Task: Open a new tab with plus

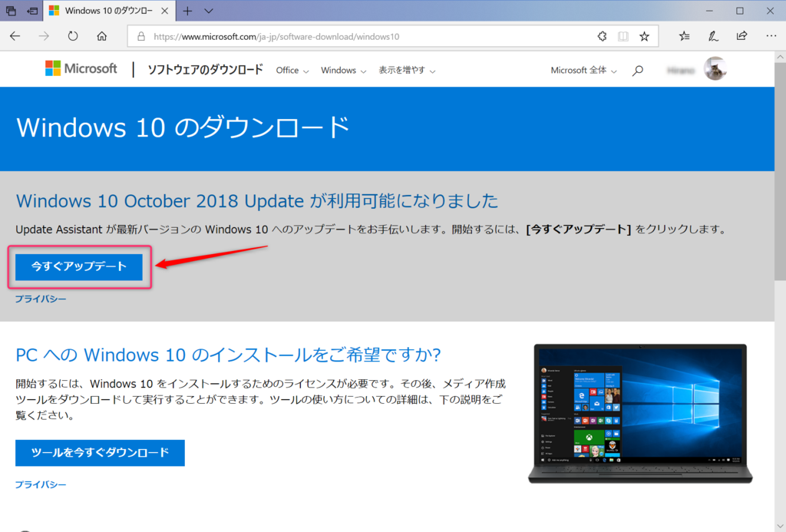Action: pos(187,11)
